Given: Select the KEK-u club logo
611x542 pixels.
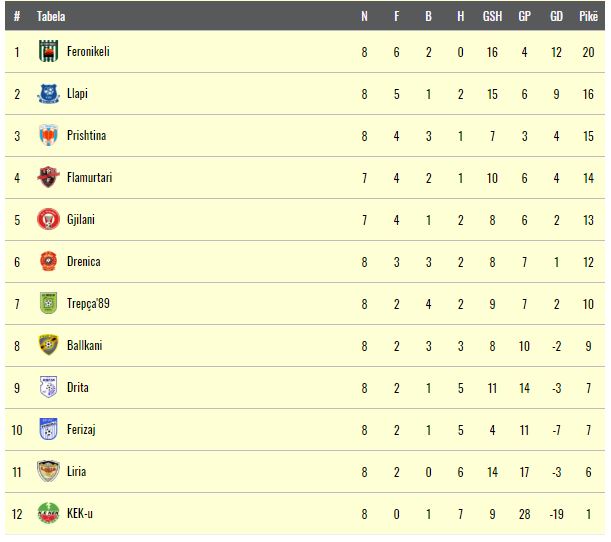Looking at the screenshot, I should 48,513.
